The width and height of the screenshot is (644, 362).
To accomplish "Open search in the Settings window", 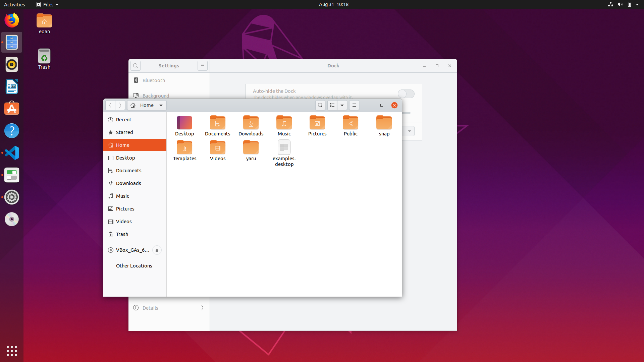I will [136, 65].
